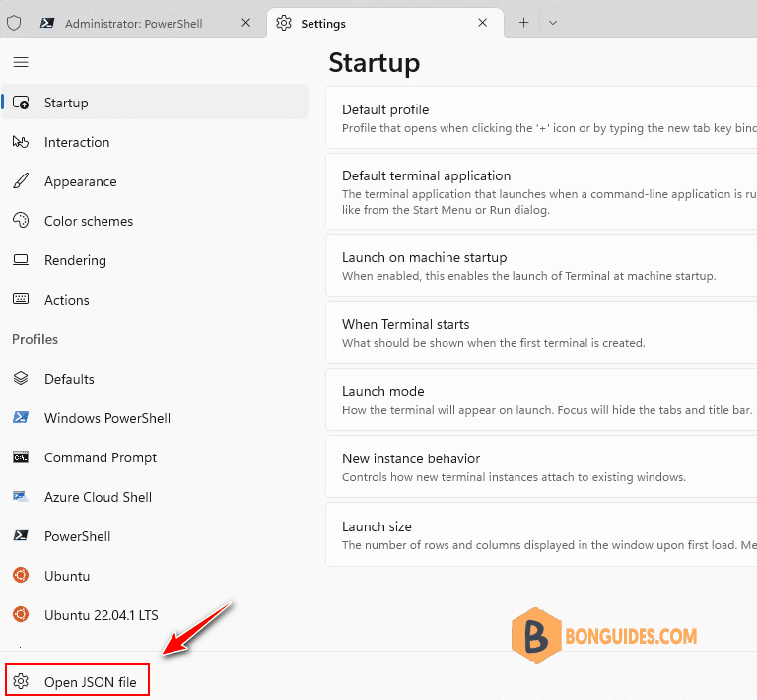The image size is (757, 700).
Task: Close the Settings tab
Action: (x=482, y=23)
